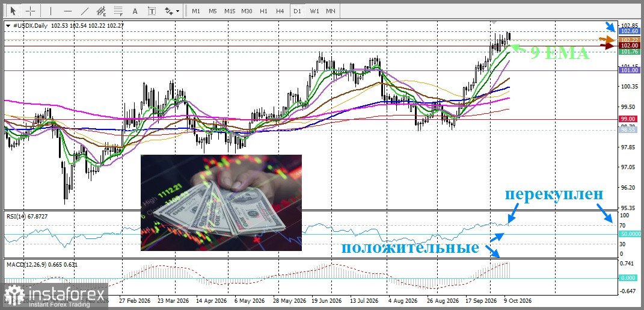644x310 pixels.
Task: Click the 19 Jun 2026 date label
Action: click(327, 300)
